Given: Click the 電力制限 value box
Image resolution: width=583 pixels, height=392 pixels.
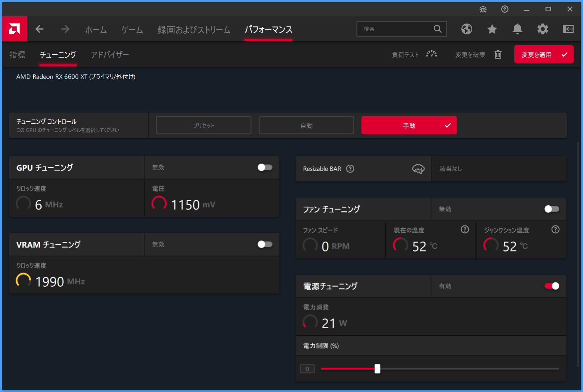Looking at the screenshot, I should (x=307, y=369).
